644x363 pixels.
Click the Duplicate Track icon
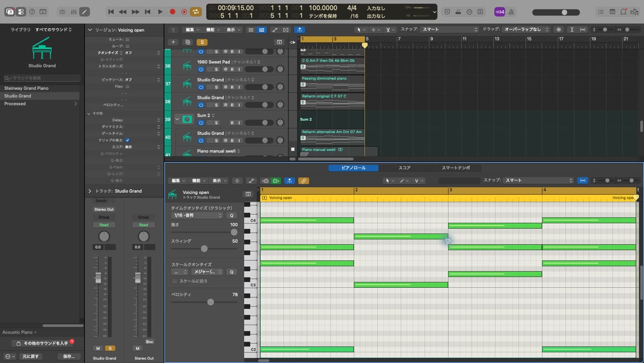[188, 42]
